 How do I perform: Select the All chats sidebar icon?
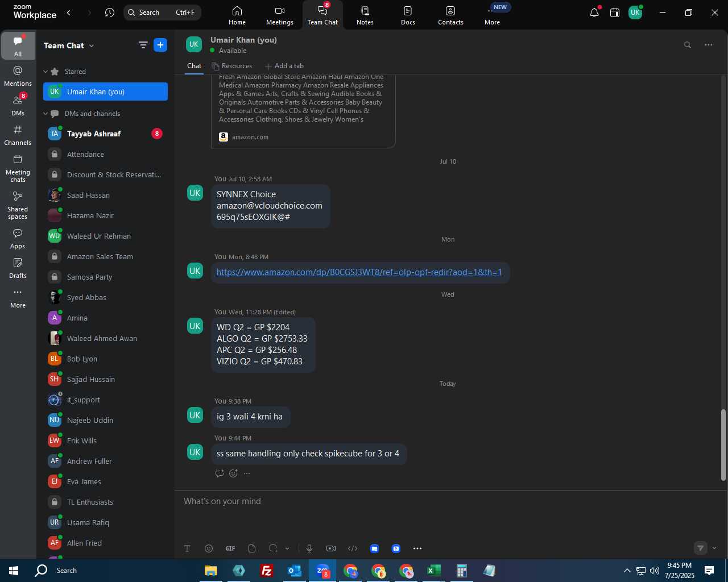[x=18, y=46]
